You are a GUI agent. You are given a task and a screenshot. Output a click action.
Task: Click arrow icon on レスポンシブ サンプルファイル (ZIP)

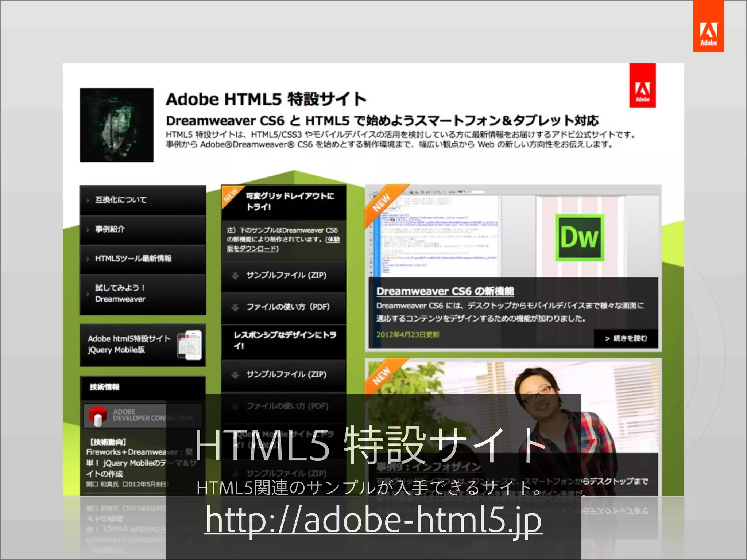click(235, 375)
